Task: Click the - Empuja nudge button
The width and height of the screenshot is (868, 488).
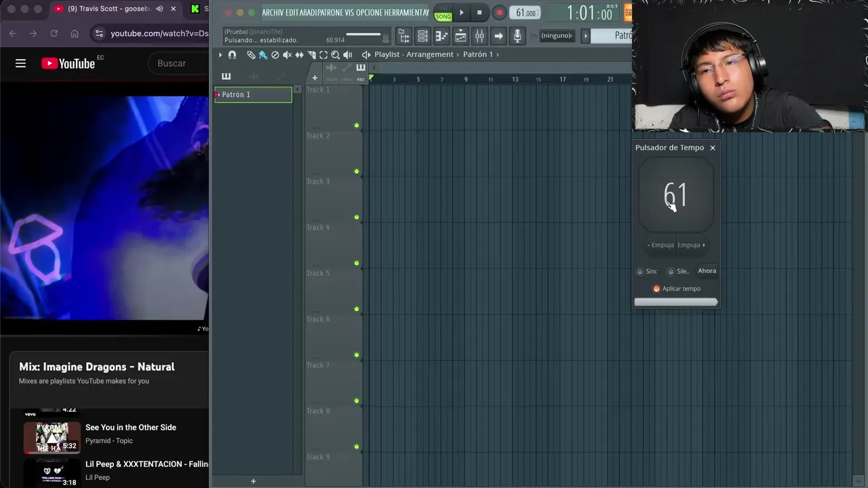Action: 660,245
